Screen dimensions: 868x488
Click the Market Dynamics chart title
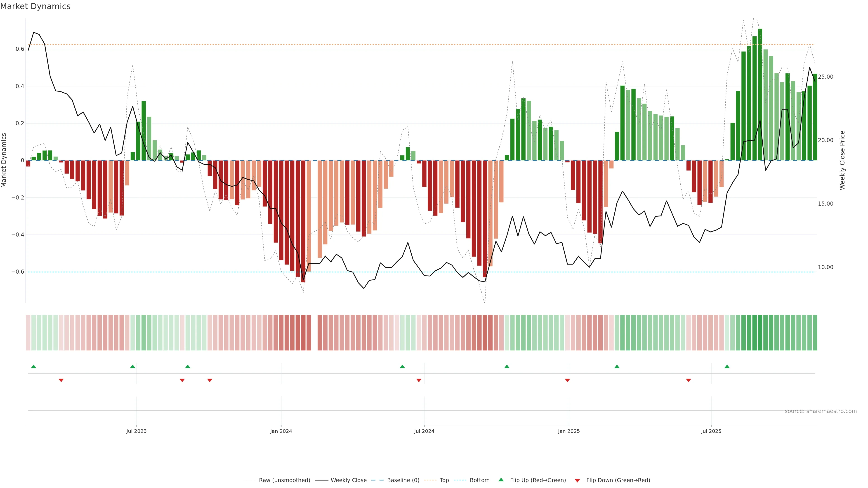coord(35,6)
